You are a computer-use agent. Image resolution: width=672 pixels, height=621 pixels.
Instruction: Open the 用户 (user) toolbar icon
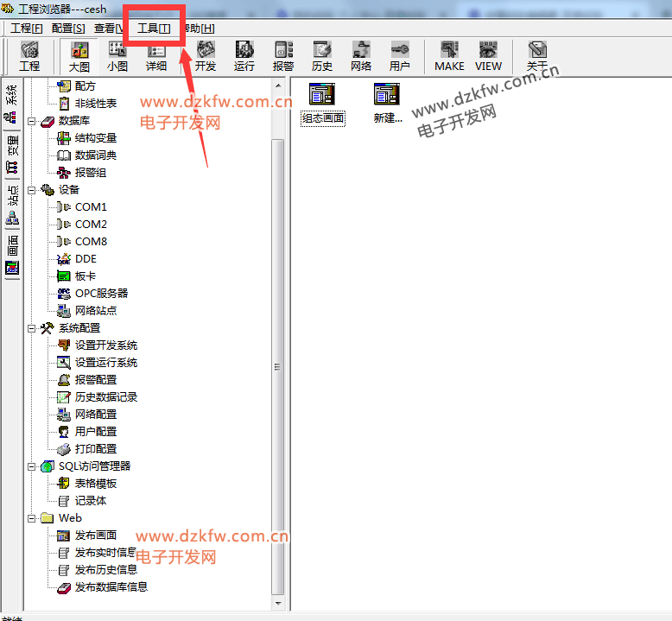tap(400, 56)
